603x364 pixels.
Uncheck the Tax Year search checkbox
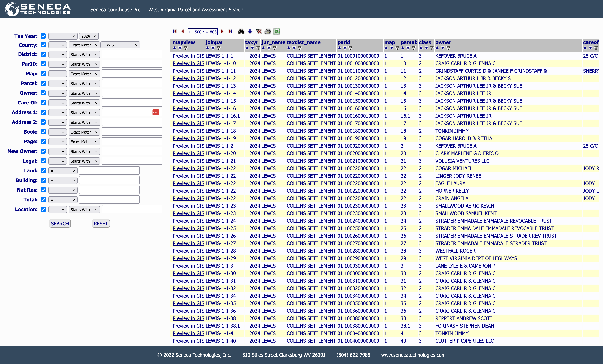click(x=43, y=36)
